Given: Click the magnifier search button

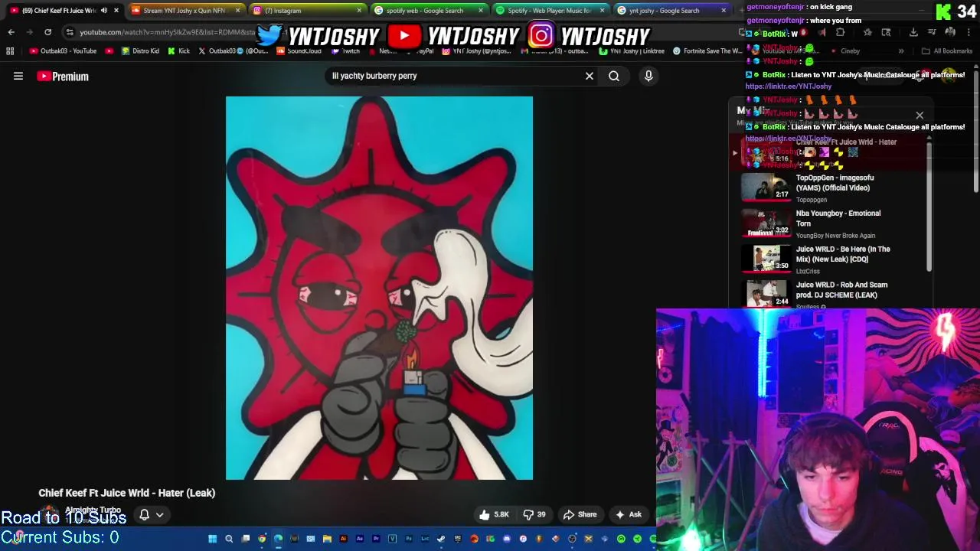Looking at the screenshot, I should [614, 76].
